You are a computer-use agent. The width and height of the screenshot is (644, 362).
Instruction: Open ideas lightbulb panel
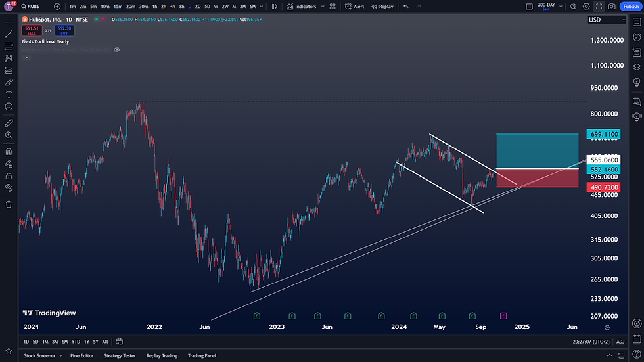(x=637, y=82)
